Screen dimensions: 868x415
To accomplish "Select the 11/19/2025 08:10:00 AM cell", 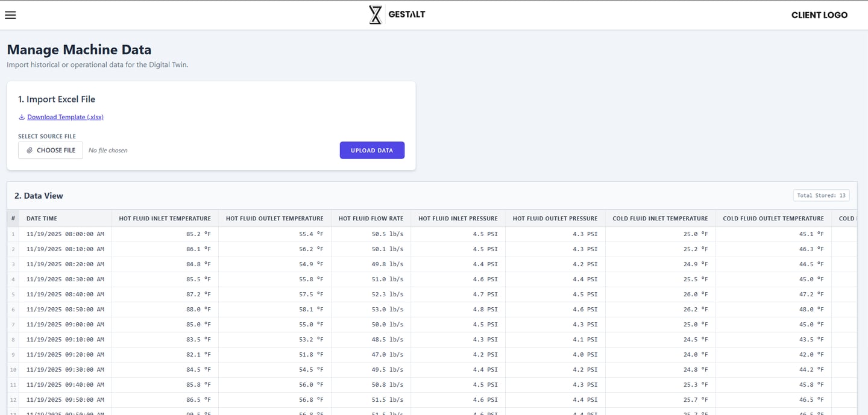I will tap(65, 249).
